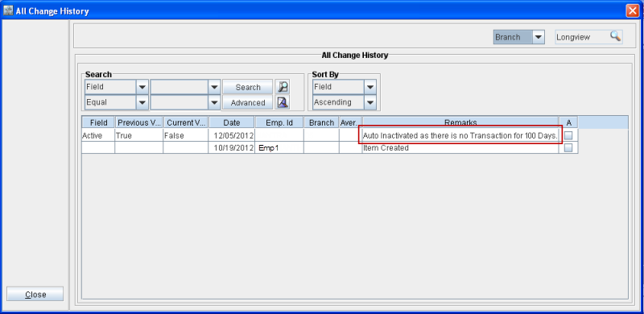Sort by the Field column header
The width and height of the screenshot is (644, 314).
click(x=98, y=122)
